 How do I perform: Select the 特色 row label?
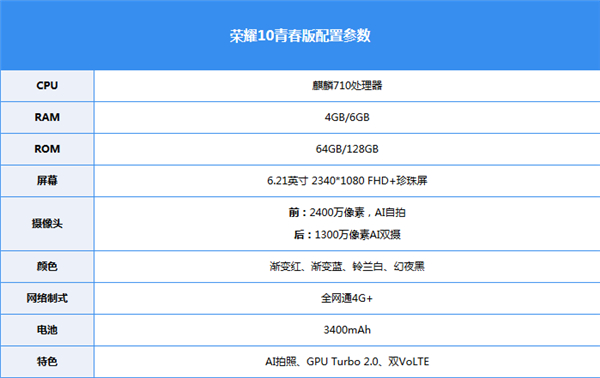point(47,362)
